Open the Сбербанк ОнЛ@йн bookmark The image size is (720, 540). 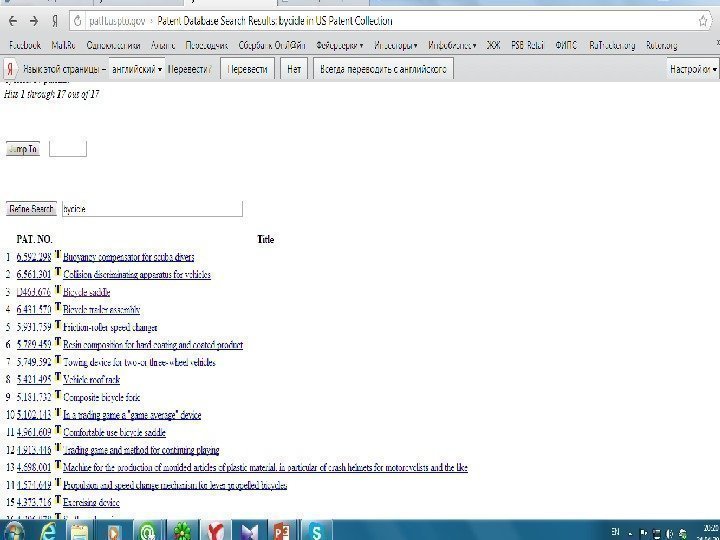(x=272, y=45)
